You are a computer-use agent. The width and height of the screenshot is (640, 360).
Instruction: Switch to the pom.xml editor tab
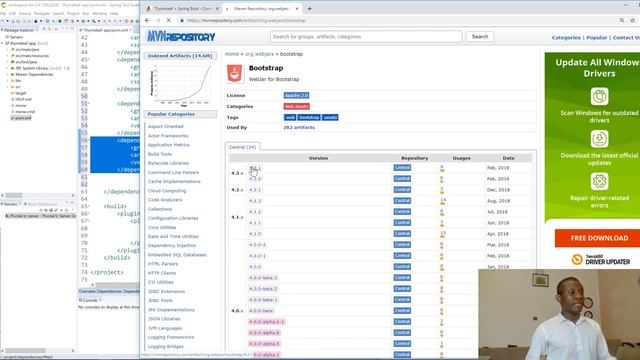coord(106,30)
